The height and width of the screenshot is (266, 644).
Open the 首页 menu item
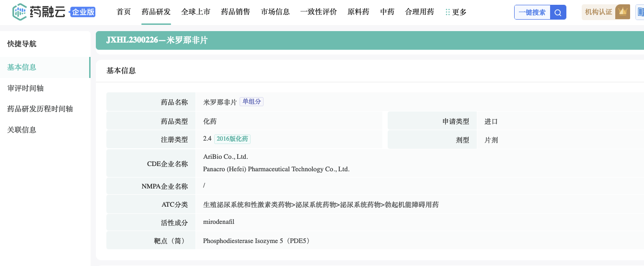[x=124, y=12]
